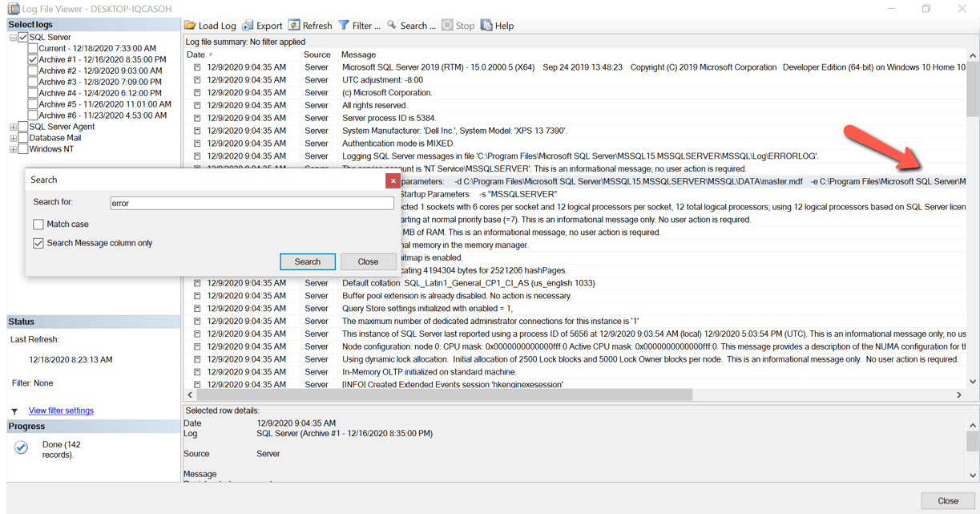Click Close in the Search dialog
Screen dimensions: 980x514
368,261
